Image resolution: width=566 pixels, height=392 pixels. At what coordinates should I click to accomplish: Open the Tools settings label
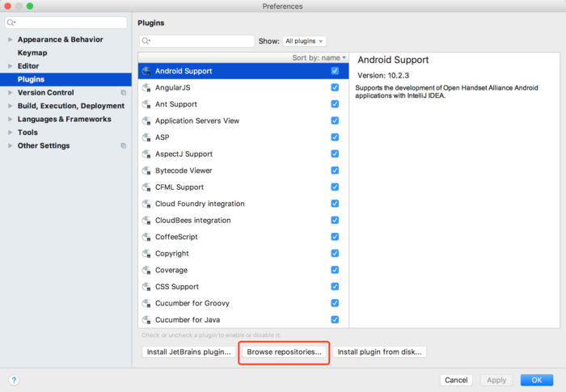pos(27,133)
